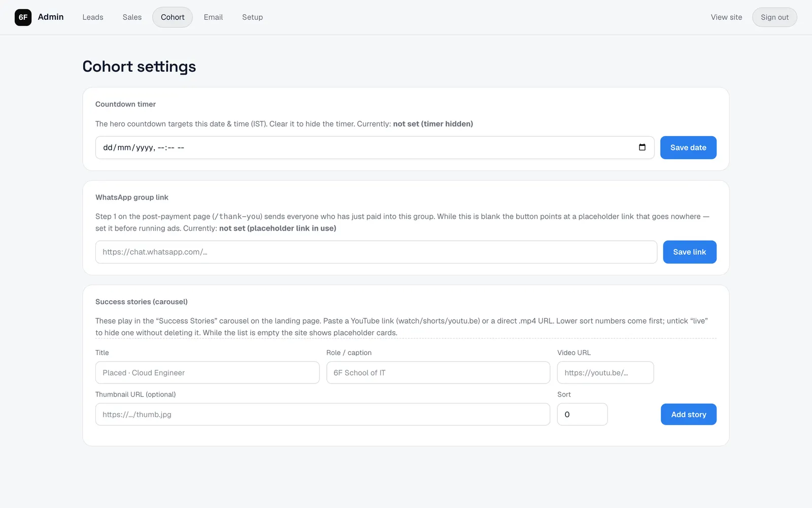Click the WhatsApp group link field
This screenshot has height=508, width=812.
click(376, 252)
